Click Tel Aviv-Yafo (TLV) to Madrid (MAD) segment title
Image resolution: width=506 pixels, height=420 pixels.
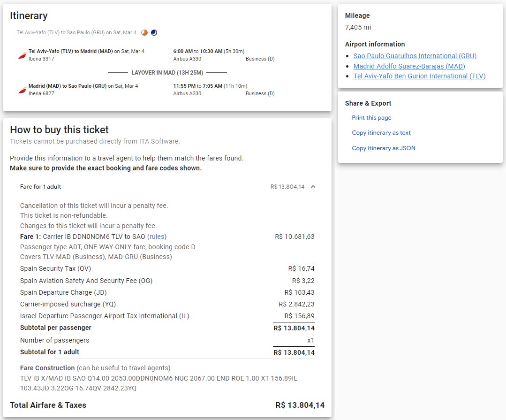(70, 51)
